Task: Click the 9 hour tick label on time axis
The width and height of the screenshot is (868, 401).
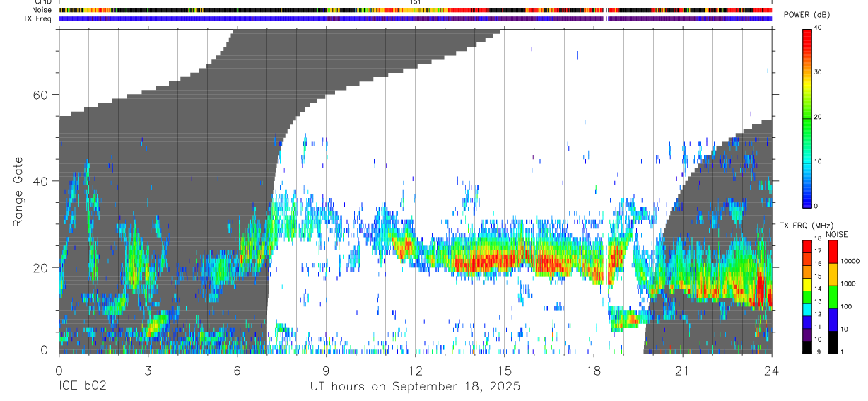Action: (x=326, y=371)
